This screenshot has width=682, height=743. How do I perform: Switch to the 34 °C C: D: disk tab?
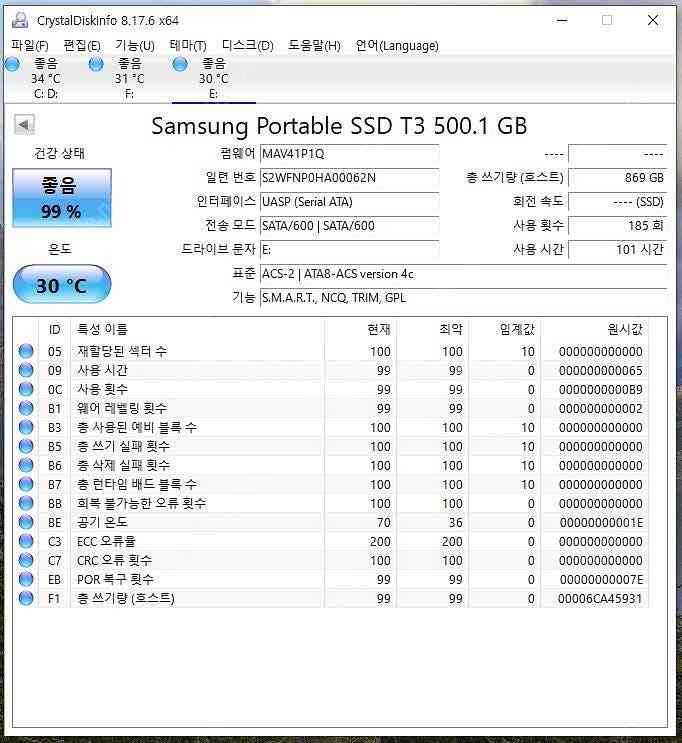[46, 79]
